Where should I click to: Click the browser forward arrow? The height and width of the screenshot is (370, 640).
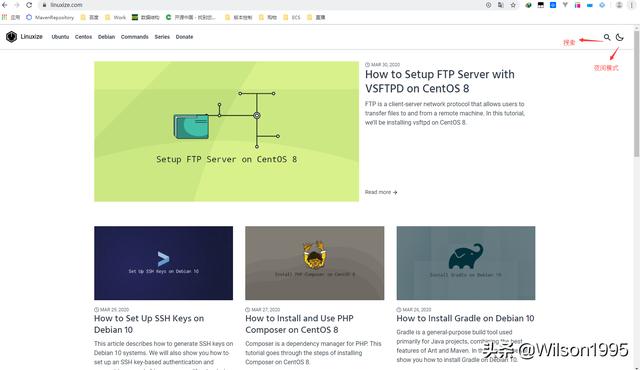tap(17, 5)
